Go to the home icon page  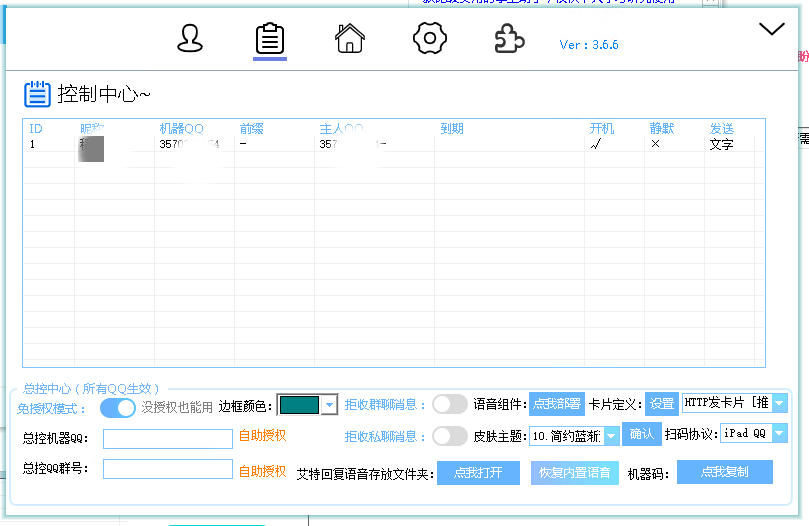click(x=349, y=39)
